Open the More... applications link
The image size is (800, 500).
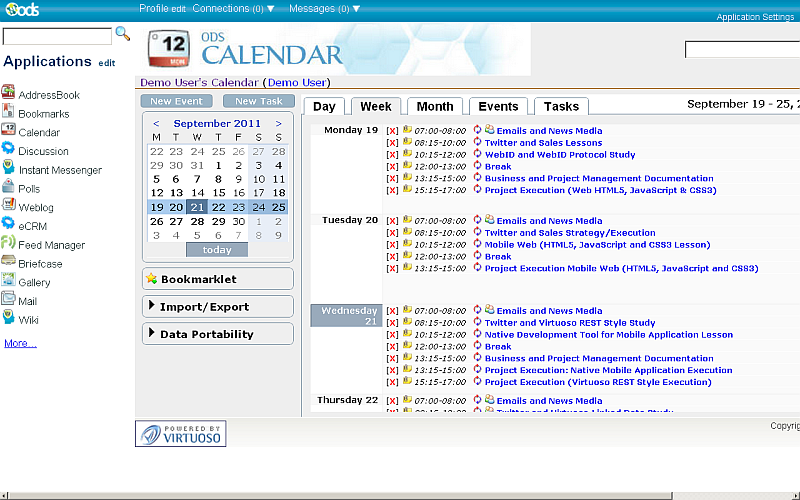point(20,343)
